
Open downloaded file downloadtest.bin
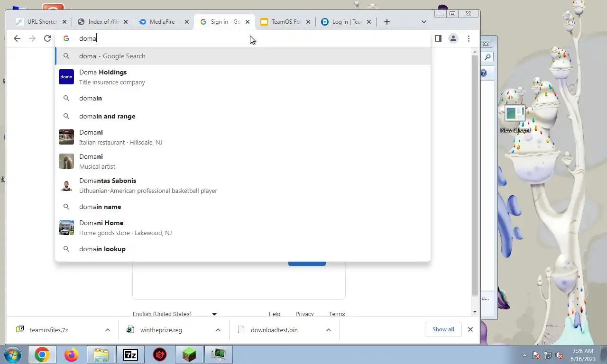pos(275,330)
